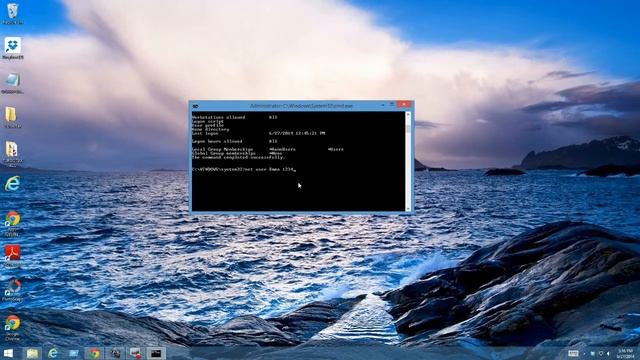Image resolution: width=640 pixels, height=360 pixels.
Task: Open the Action Center flag icon
Action: [593, 353]
